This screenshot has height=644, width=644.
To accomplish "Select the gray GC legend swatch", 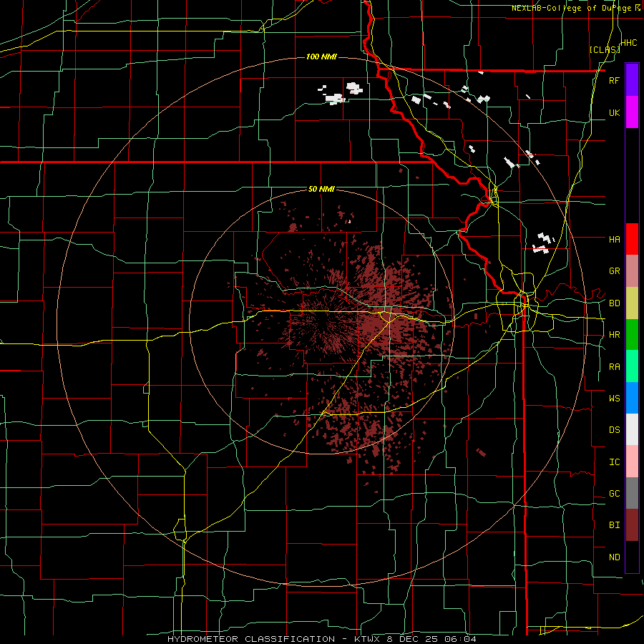I will pyautogui.click(x=632, y=493).
